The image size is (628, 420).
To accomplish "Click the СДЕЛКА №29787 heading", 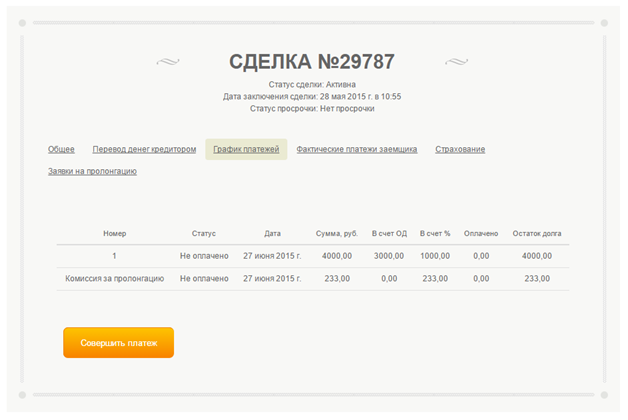I will [x=312, y=61].
